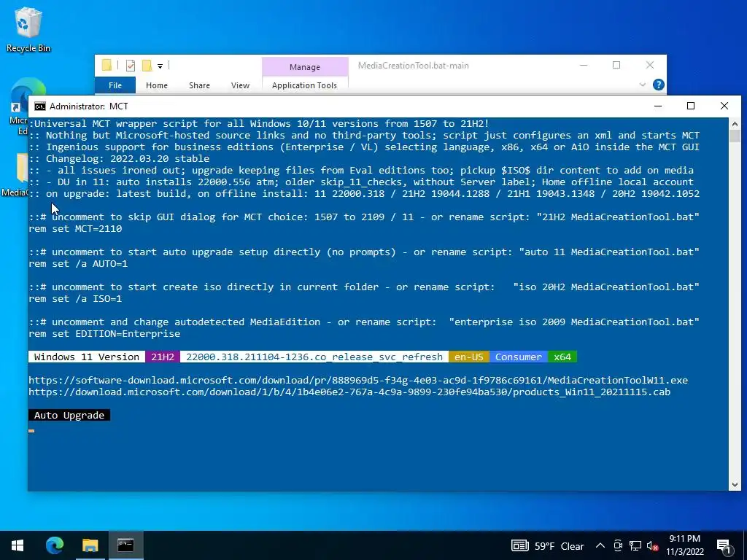Screen dimensions: 747x560
Task: Click the console scrollbar up arrow
Action: coord(735,124)
